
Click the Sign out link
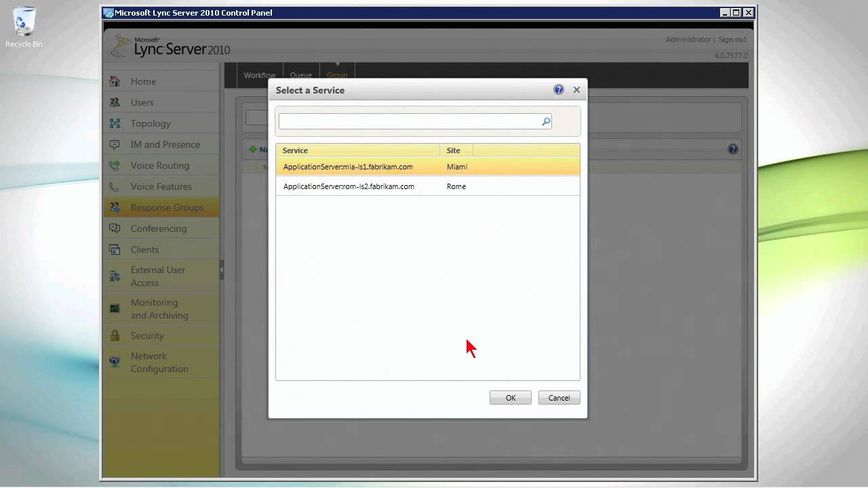click(x=732, y=39)
